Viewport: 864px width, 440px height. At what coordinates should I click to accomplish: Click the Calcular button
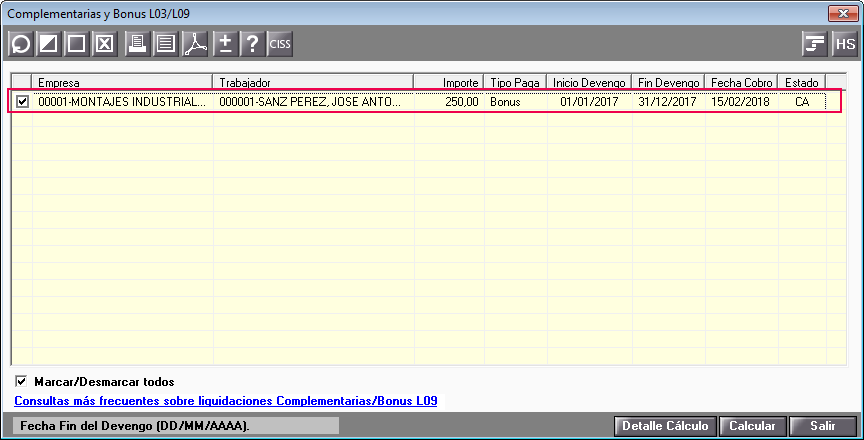[752, 426]
